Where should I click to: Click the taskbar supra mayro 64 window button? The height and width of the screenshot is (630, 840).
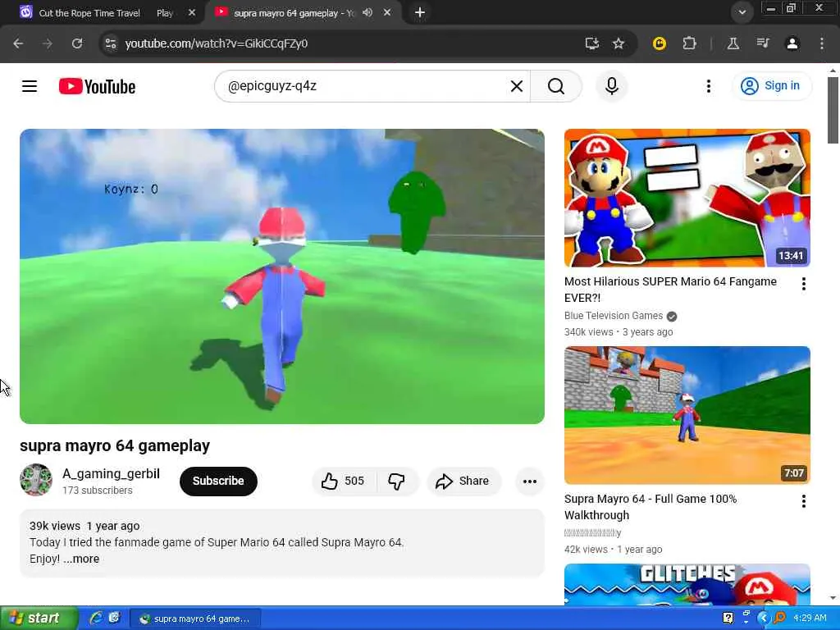coord(195,619)
